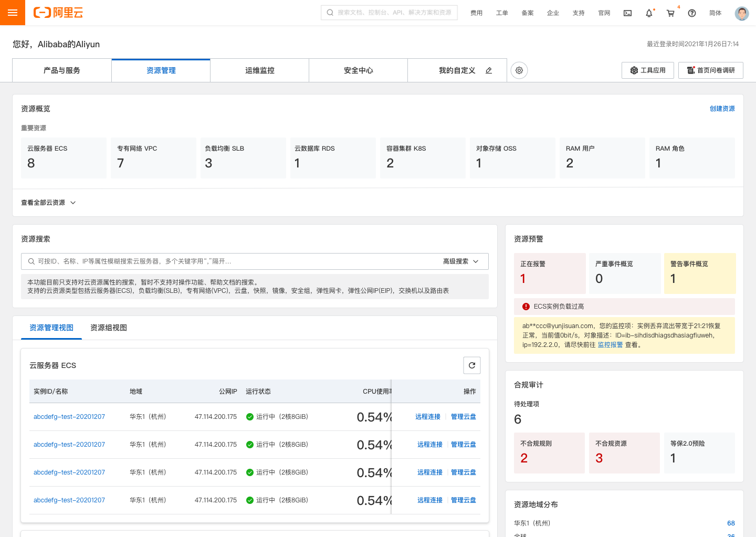Open the 等保2.0预险 card
756x537 pixels.
pos(699,453)
